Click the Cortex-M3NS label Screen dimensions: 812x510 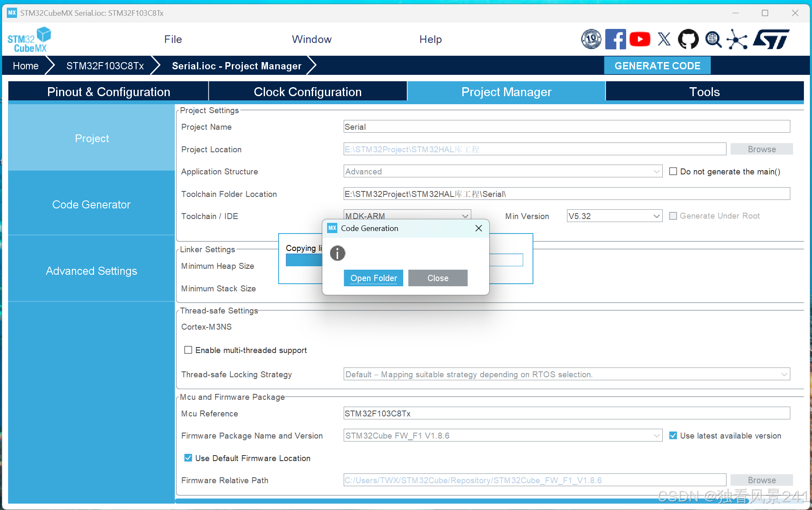click(206, 327)
